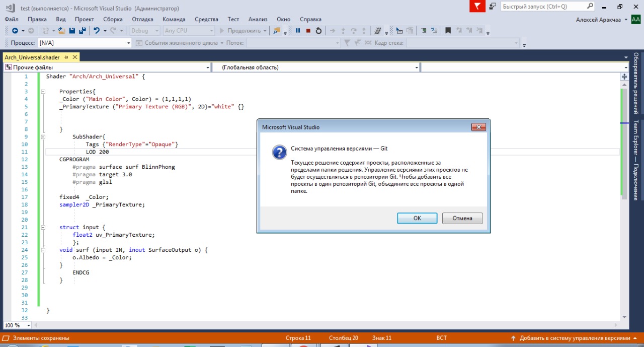Click the hexadecimal display toolbar icon
This screenshot has height=347, width=644.
click(378, 31)
